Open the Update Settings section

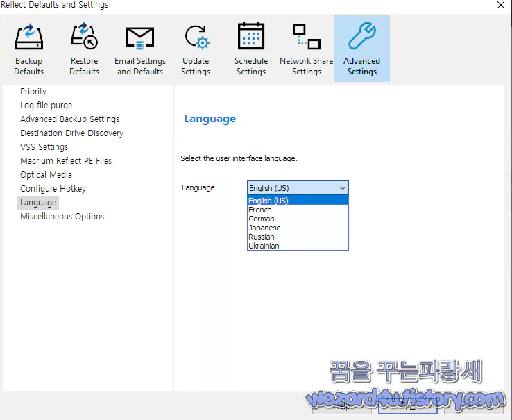click(x=196, y=49)
